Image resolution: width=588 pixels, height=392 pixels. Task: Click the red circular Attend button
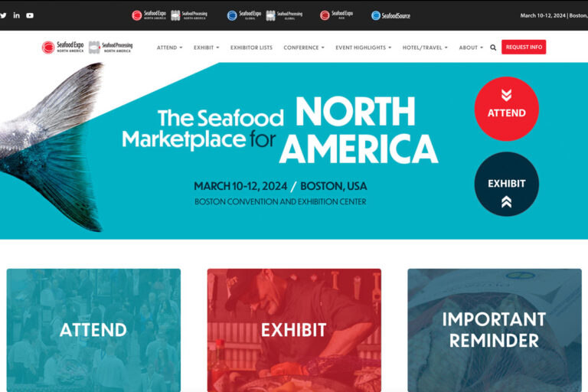tap(506, 109)
